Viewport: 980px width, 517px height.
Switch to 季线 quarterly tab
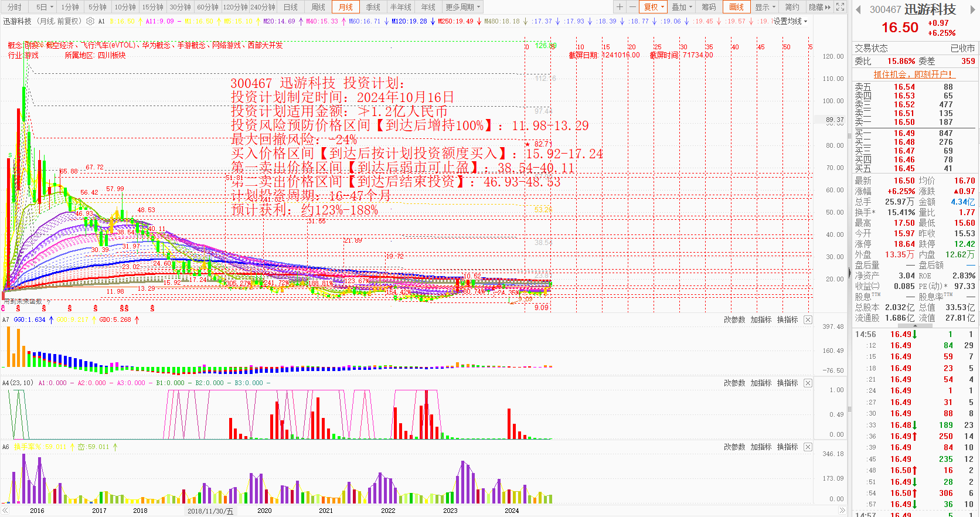[x=373, y=7]
